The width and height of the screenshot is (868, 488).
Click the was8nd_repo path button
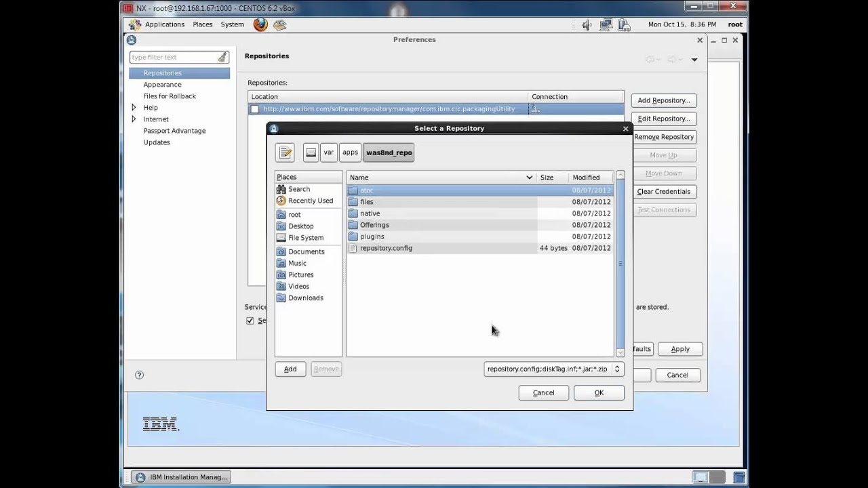389,152
